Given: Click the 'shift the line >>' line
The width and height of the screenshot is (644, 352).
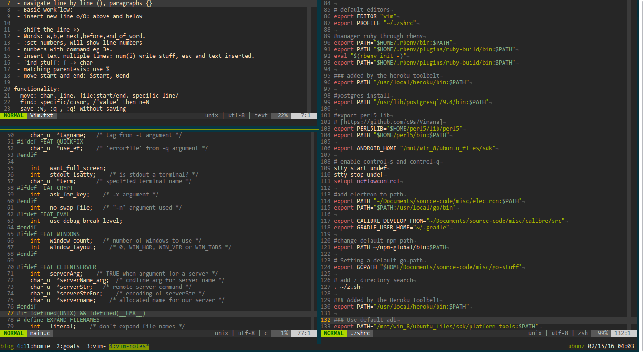Looking at the screenshot, I should [x=48, y=30].
